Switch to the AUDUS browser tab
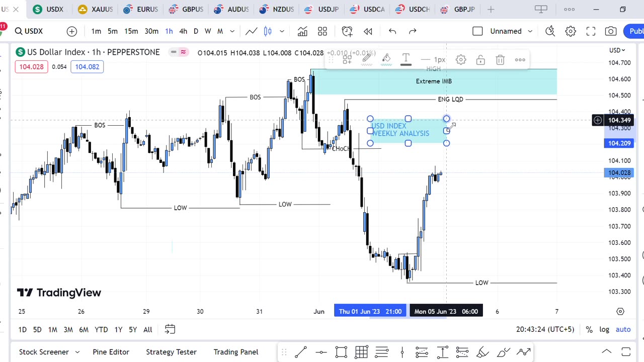The image size is (644, 362). 231,9
